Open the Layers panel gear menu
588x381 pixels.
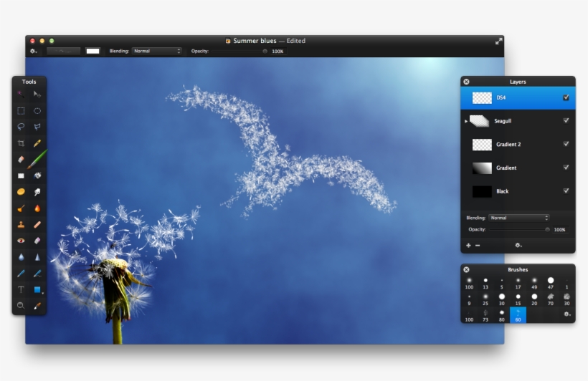pos(518,246)
